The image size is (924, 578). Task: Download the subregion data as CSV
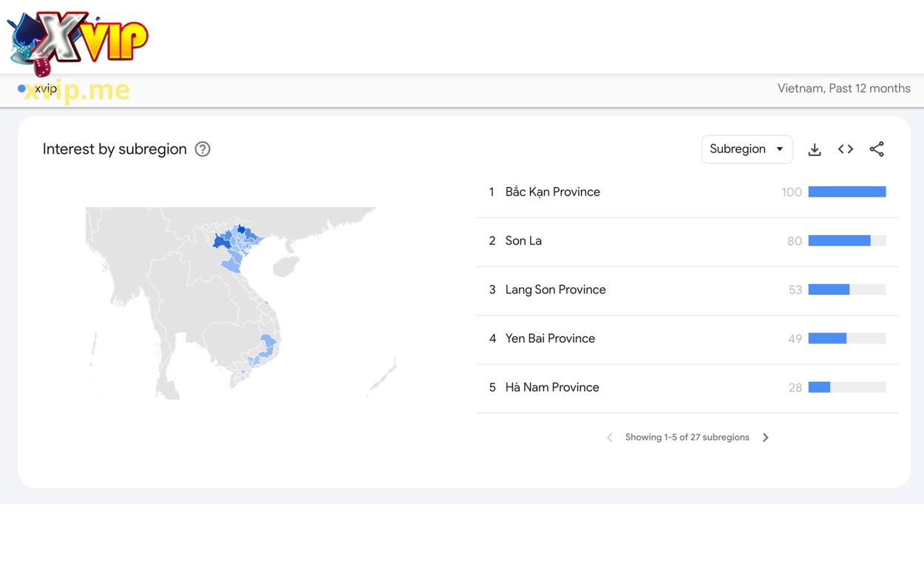(814, 149)
